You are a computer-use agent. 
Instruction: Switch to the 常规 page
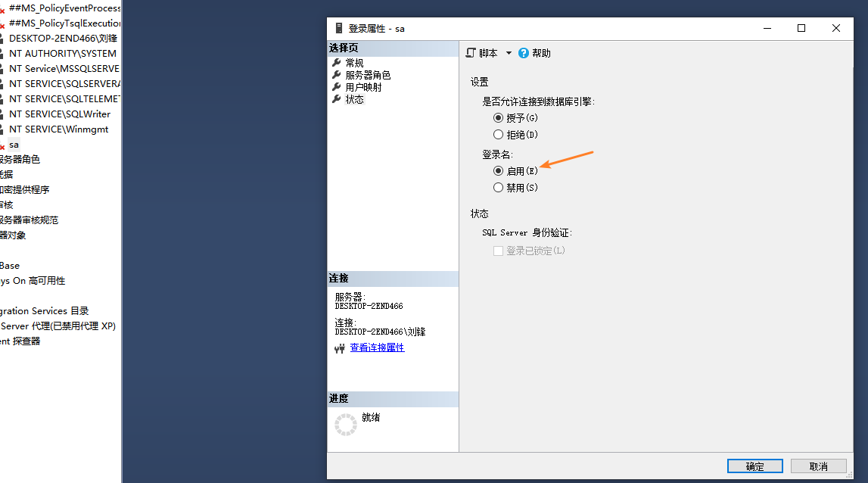[353, 63]
